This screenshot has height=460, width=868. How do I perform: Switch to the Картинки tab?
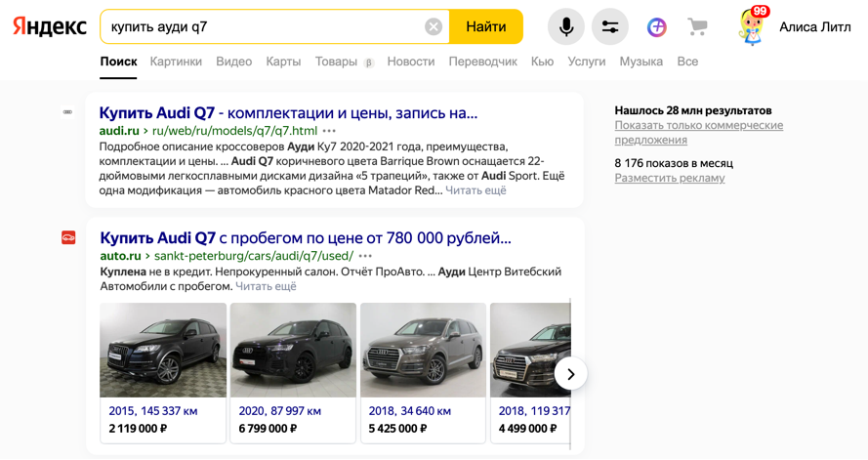(x=176, y=62)
